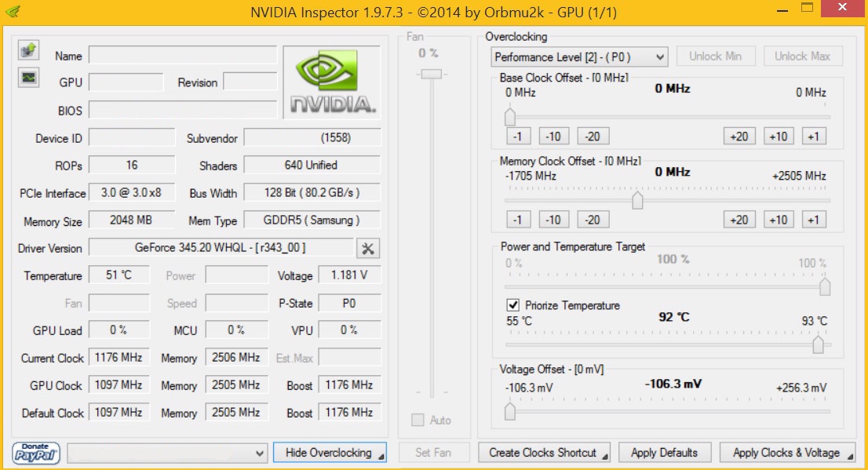
Task: Click the BIOS field
Action: pos(183,110)
